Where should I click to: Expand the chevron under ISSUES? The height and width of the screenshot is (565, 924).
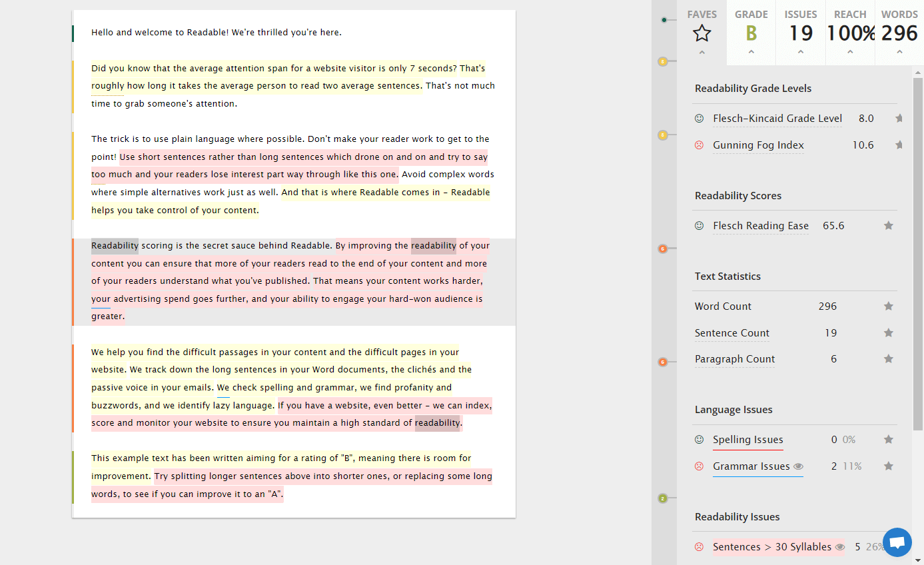[x=800, y=53]
